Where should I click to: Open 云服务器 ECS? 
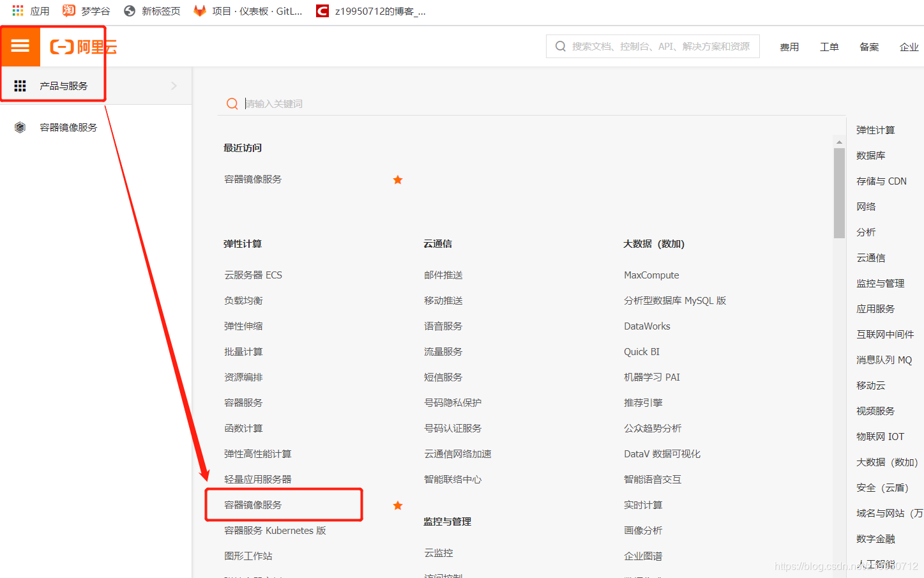click(x=253, y=275)
